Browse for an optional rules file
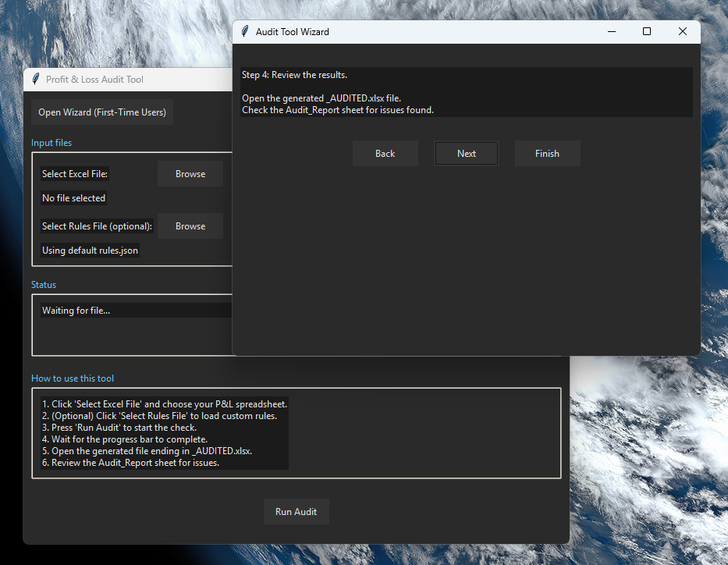This screenshot has width=728, height=565. (x=190, y=226)
